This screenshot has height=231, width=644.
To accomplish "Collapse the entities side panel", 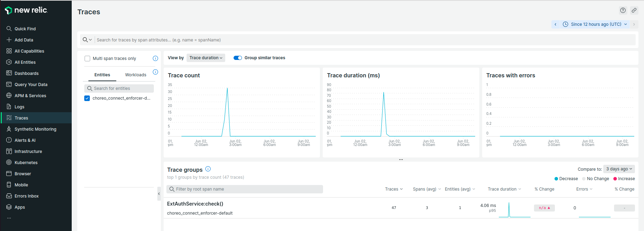I will tap(159, 194).
